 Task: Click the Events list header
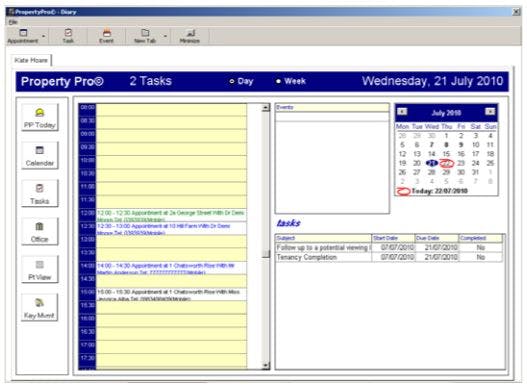click(332, 108)
